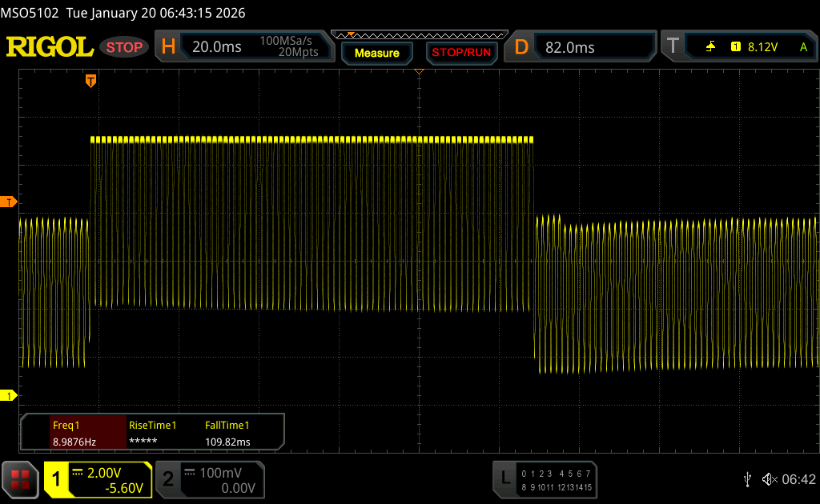820x504 pixels.
Task: Toggle channel 1 with the yellow 1 label
Action: point(57,479)
